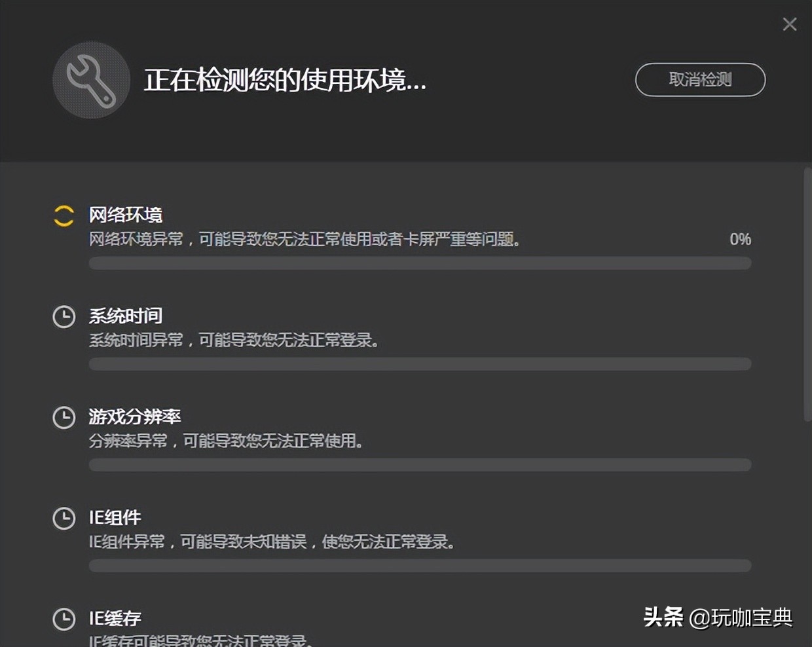Click the 0% progress percentage label
The height and width of the screenshot is (647, 812).
click(740, 240)
